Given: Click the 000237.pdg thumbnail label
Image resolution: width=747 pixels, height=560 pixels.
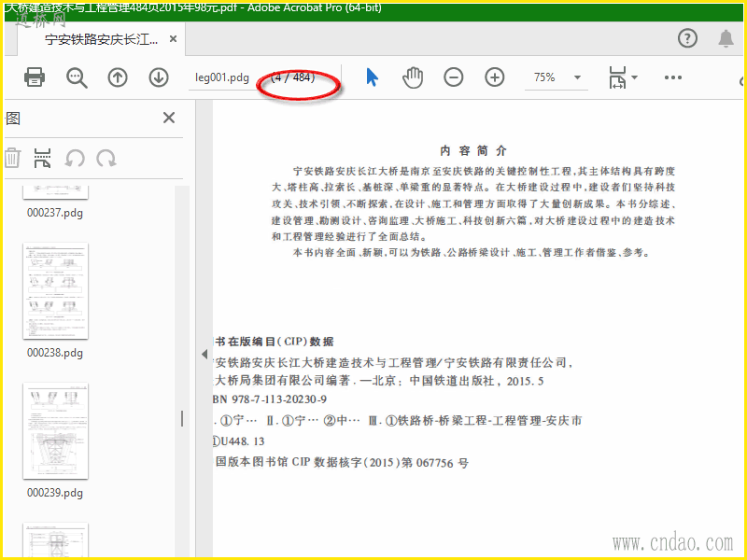Looking at the screenshot, I should pos(55,213).
